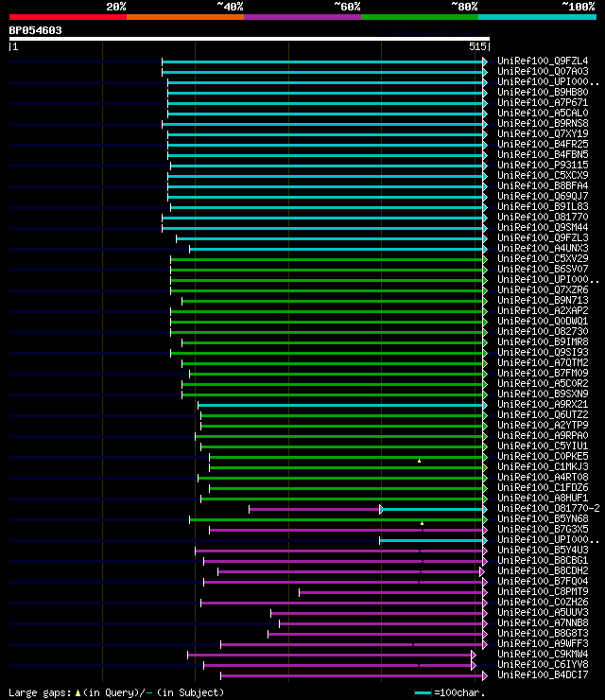Screen dimensions: 605x700
Task: Click the UniRef100_B4FR25 label
Action: [543, 144]
